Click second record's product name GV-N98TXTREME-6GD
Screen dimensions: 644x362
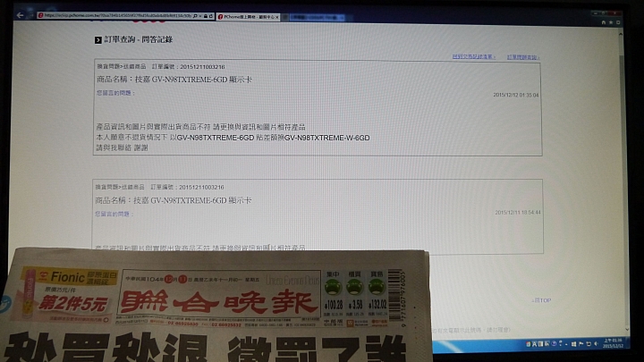pyautogui.click(x=189, y=200)
